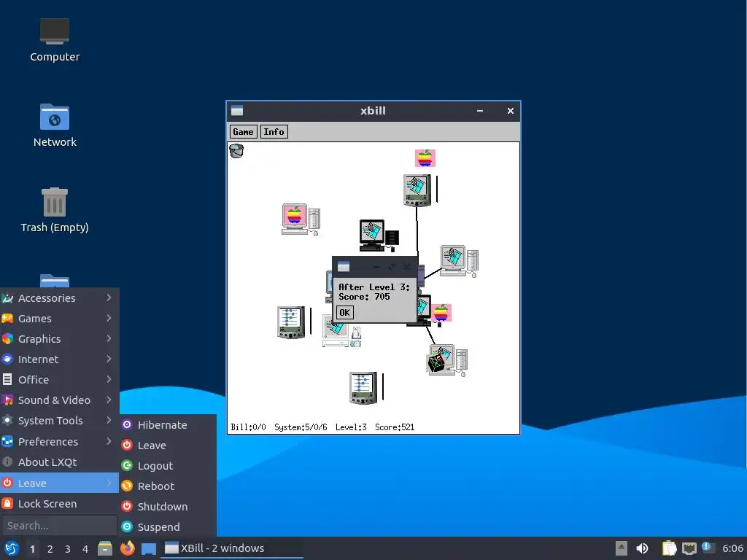Expand the Sound & Video submenu
This screenshot has width=747, height=560.
(60, 400)
